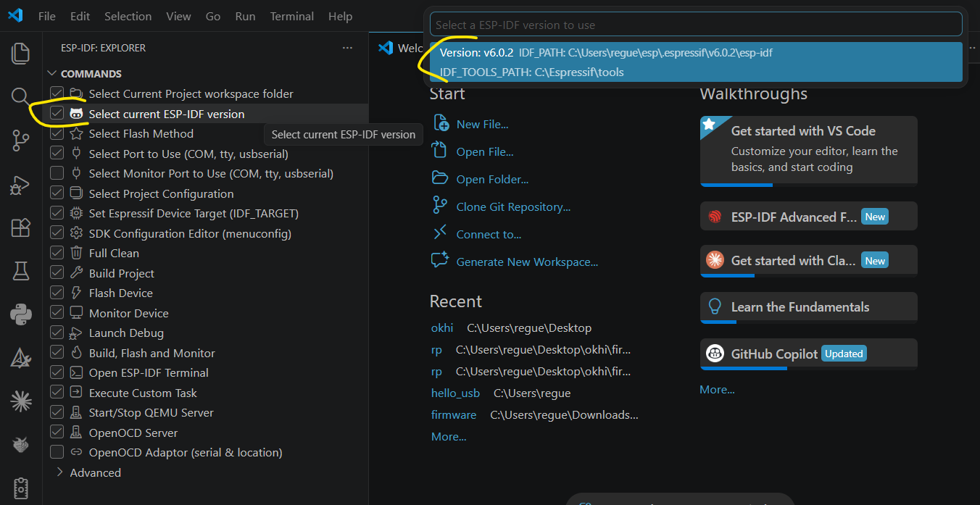
Task: Toggle checkbox for Select Flash Method
Action: tap(57, 133)
